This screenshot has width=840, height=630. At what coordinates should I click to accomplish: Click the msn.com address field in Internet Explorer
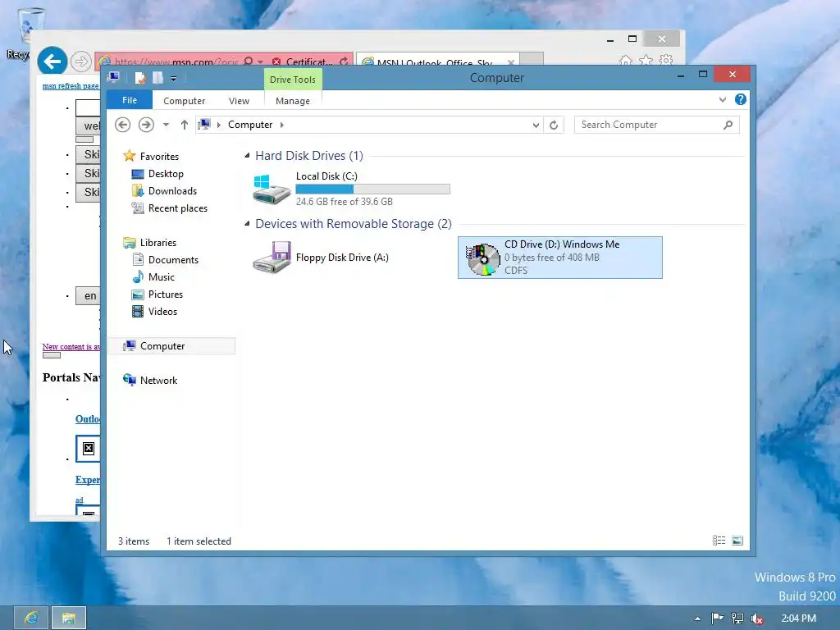tap(176, 61)
